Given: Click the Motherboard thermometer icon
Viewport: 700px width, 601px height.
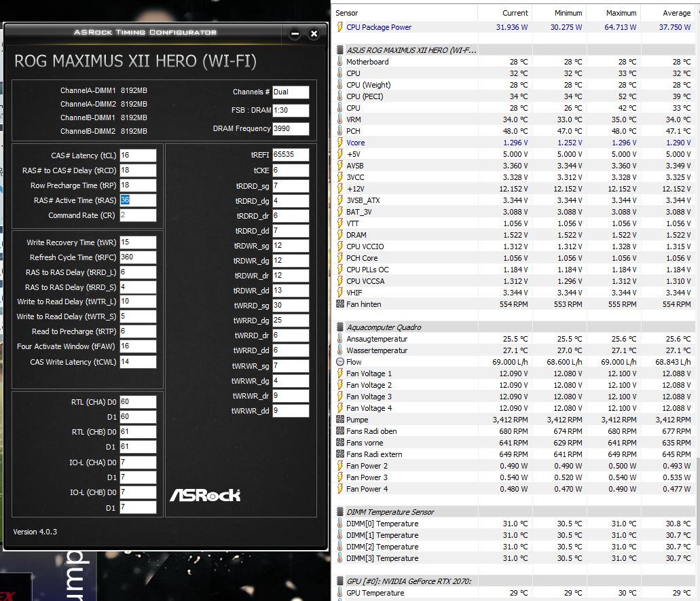Looking at the screenshot, I should click(x=339, y=62).
